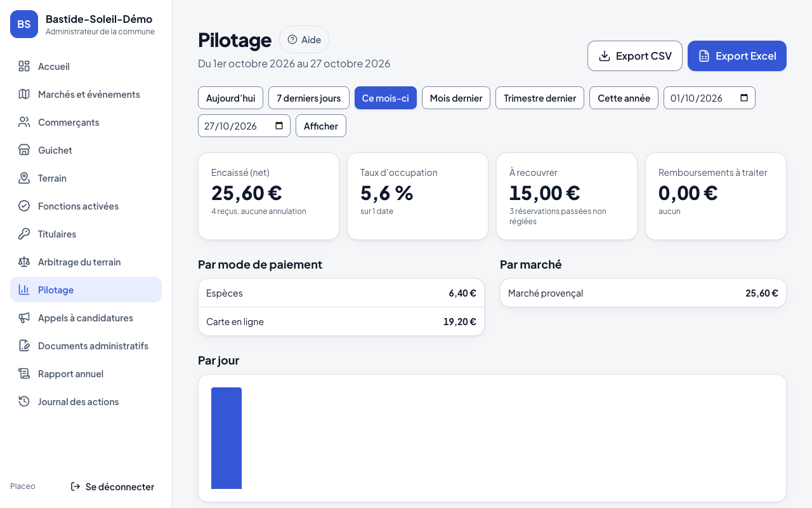
Task: Click the storefront icon beside Guichet
Action: (x=24, y=150)
